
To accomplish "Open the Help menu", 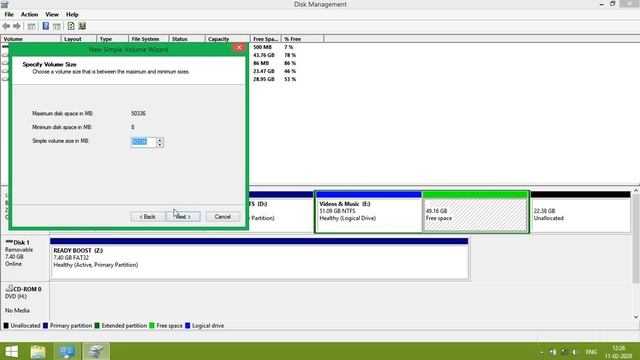I will [72, 14].
